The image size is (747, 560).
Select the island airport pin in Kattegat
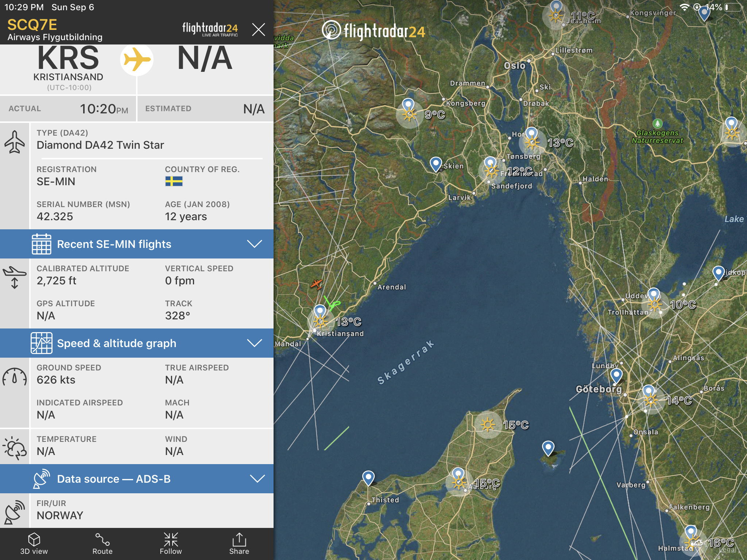[x=548, y=447]
